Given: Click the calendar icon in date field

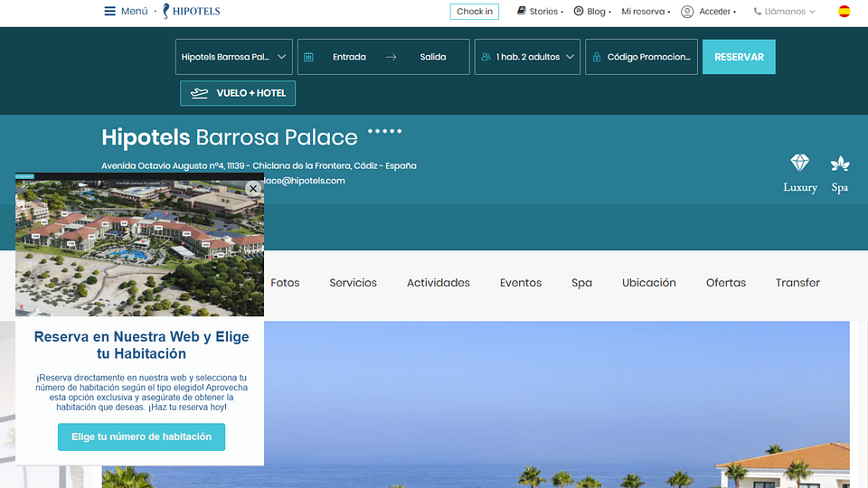Looking at the screenshot, I should tap(308, 57).
